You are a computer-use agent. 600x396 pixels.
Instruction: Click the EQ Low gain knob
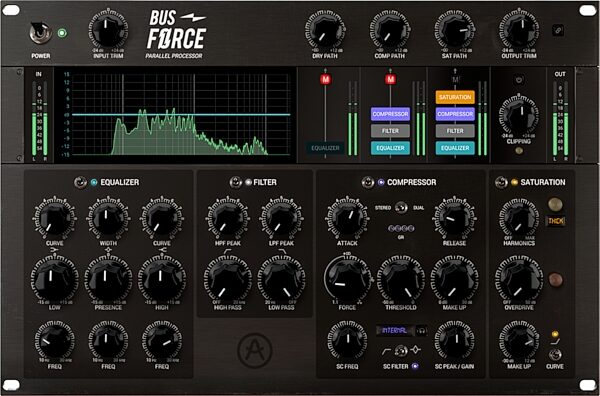pos(54,279)
